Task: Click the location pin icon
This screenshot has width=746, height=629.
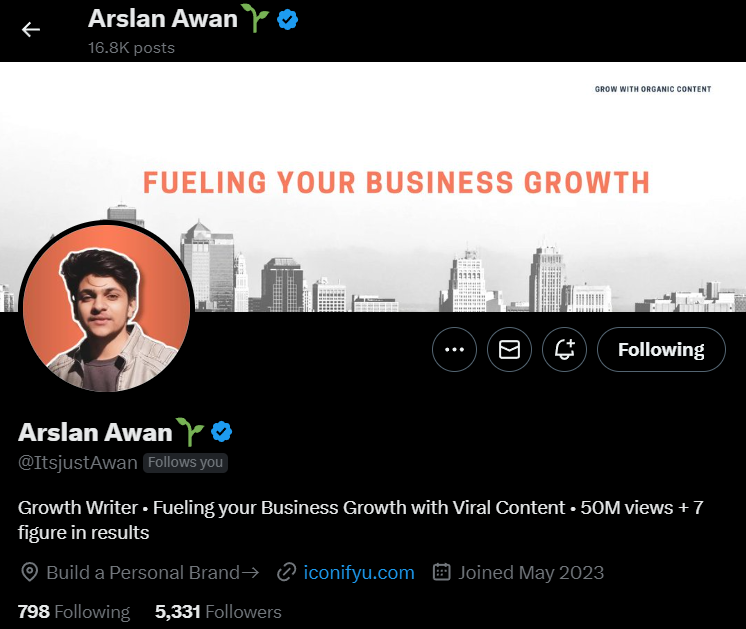Action: pos(29,572)
